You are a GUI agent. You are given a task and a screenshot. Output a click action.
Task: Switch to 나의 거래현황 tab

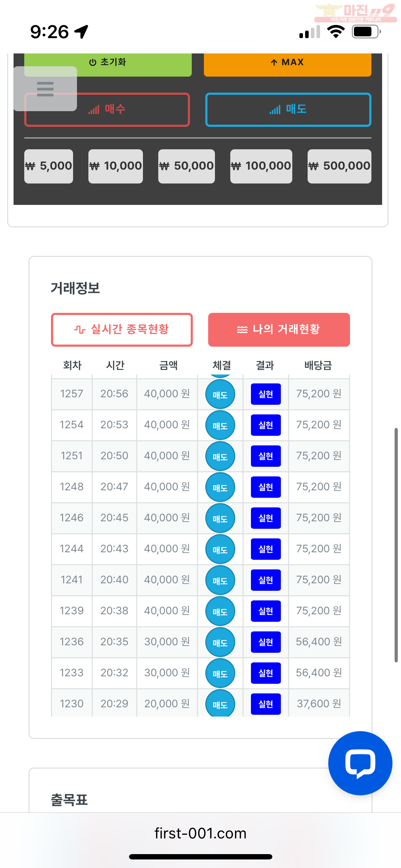coord(279,329)
